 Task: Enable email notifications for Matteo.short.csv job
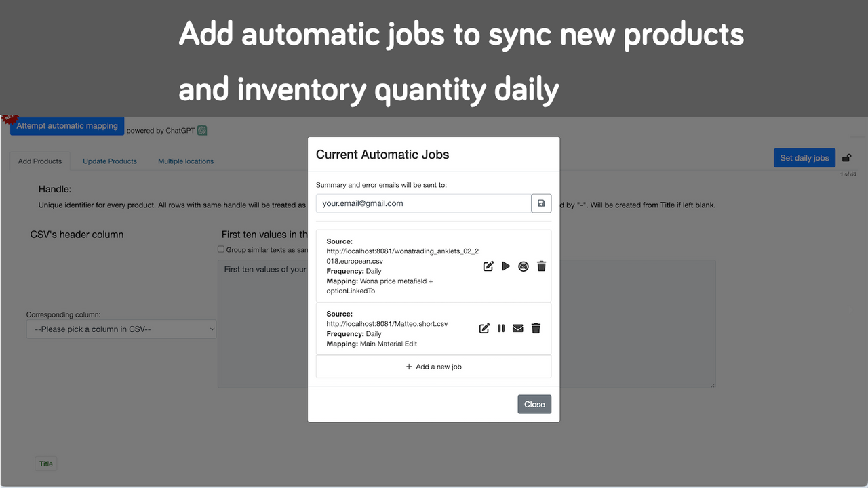[x=518, y=328]
